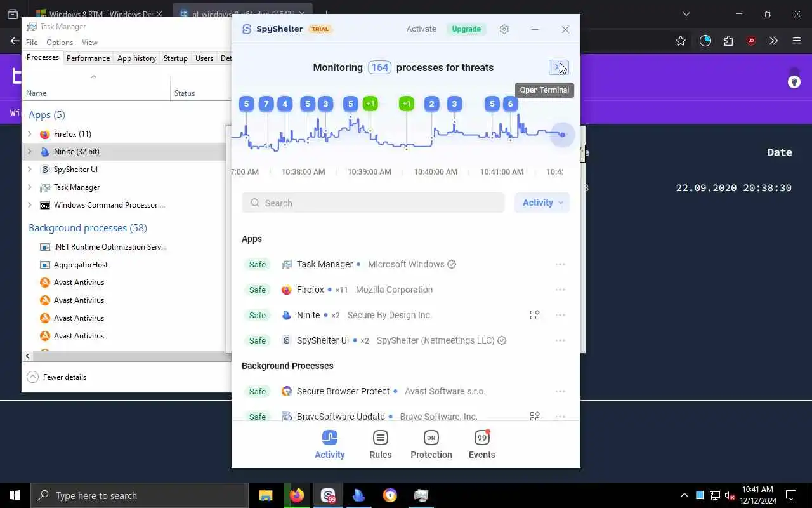812x508 pixels.
Task: Open File menu in Task Manager
Action: pyautogui.click(x=32, y=43)
